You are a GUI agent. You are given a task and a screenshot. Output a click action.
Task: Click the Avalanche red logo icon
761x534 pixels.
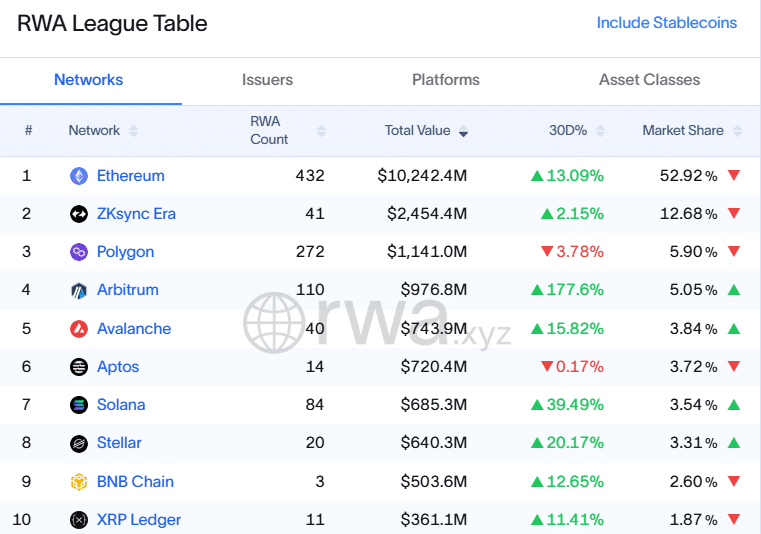[x=78, y=329]
